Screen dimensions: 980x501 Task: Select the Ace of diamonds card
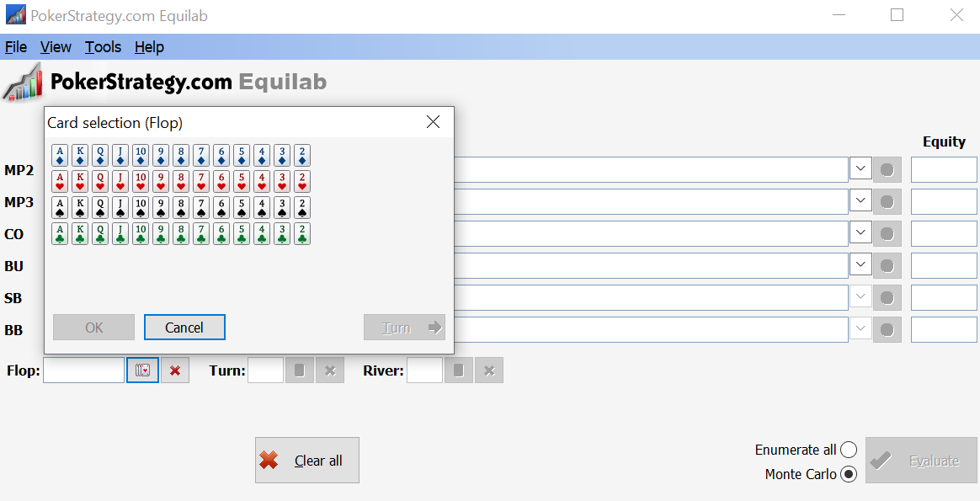[x=60, y=156]
